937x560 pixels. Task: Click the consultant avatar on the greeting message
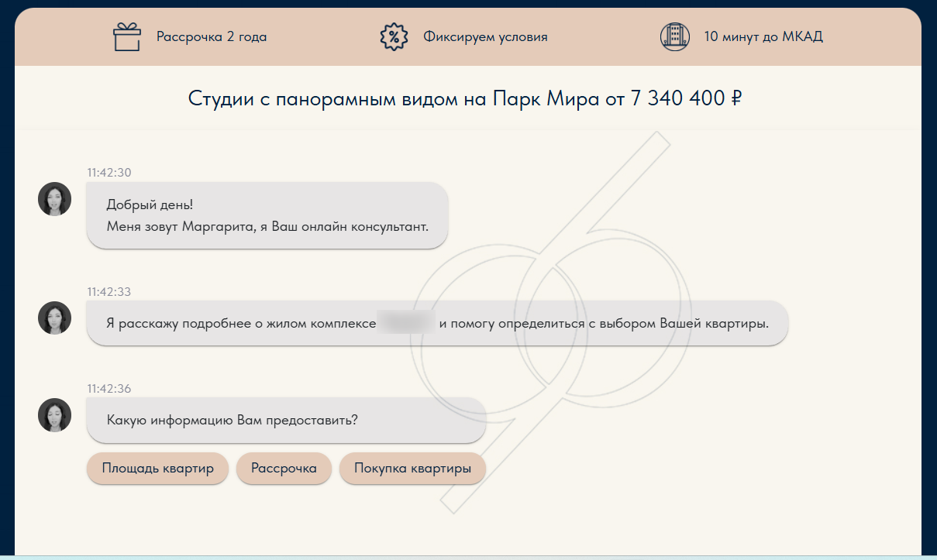point(54,199)
